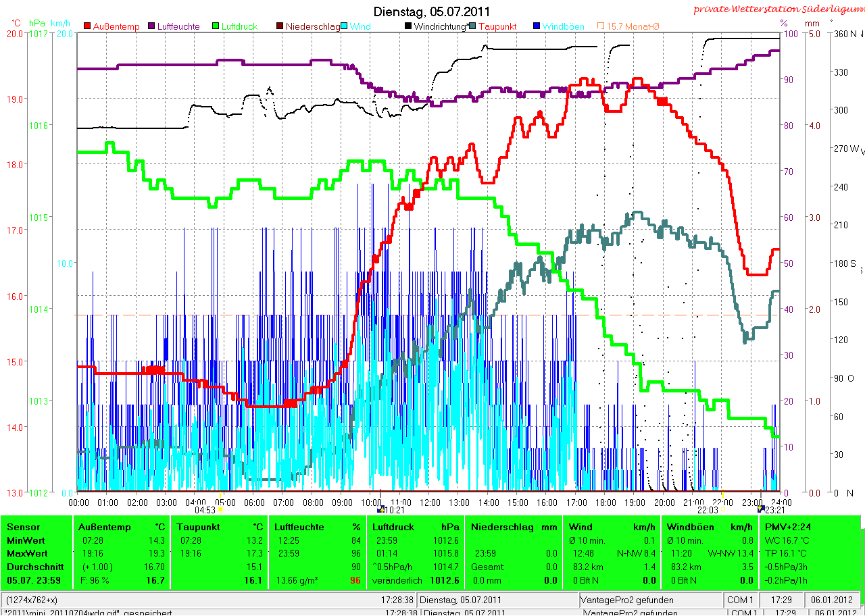Click the red Außentemp legend swatch
The image size is (865, 616).
[x=87, y=26]
